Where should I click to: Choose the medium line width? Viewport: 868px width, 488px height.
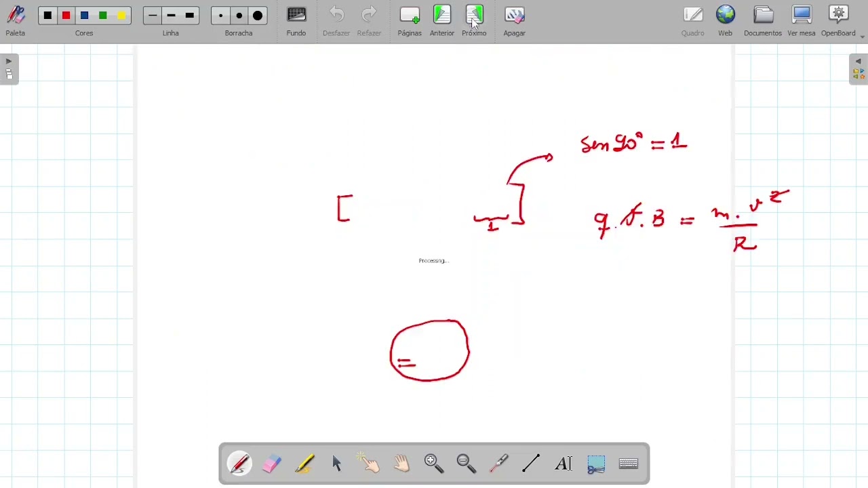pyautogui.click(x=171, y=16)
